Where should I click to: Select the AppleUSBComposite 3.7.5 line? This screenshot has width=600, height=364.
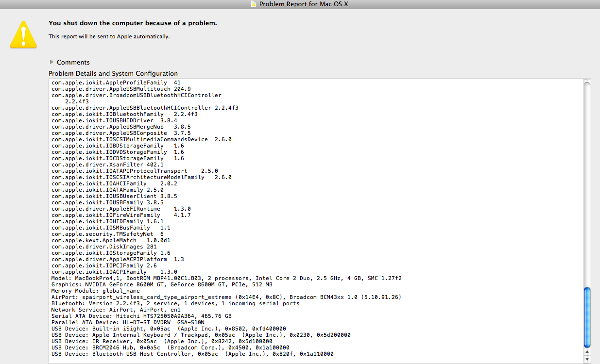click(121, 133)
